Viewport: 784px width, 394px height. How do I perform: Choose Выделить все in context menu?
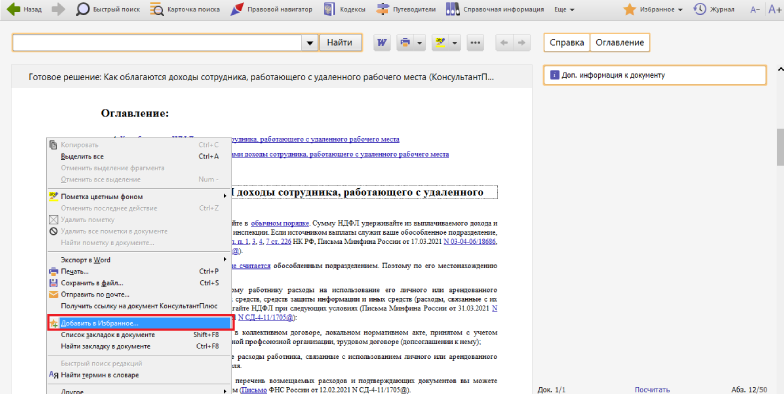(139, 156)
